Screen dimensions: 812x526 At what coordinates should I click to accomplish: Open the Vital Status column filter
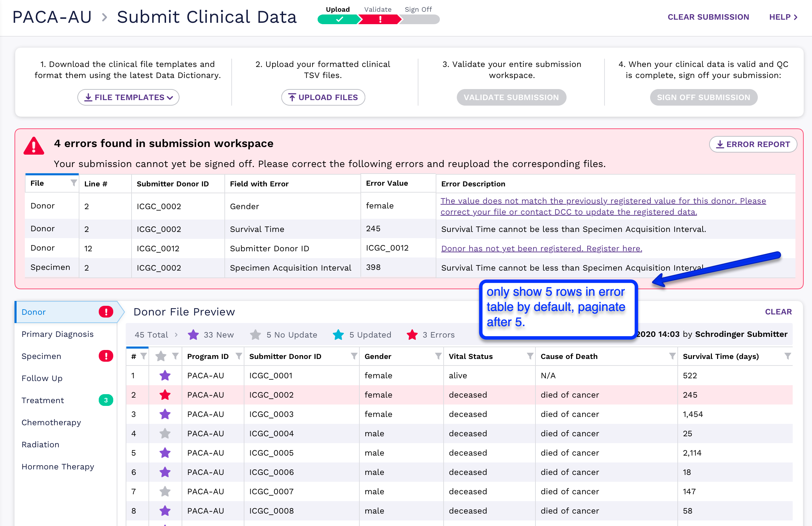[x=530, y=356]
